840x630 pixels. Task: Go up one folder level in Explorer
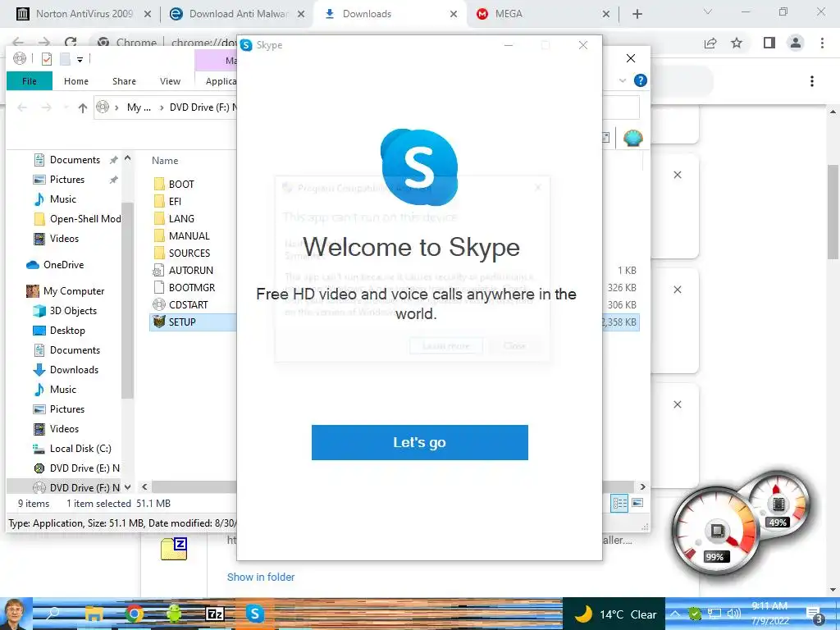point(83,107)
